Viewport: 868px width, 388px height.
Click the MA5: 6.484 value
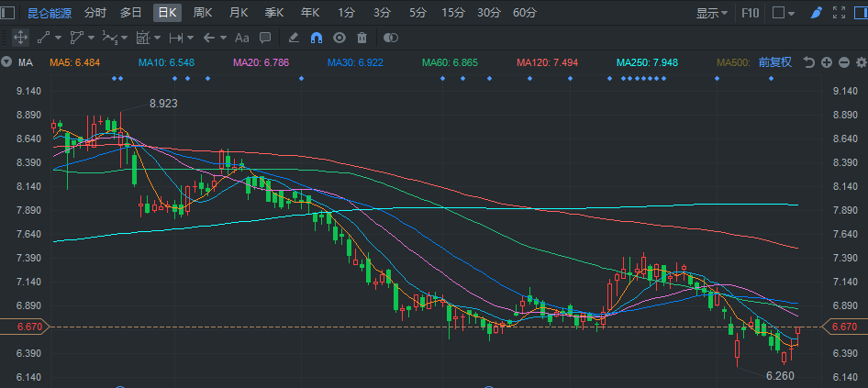tap(74, 62)
